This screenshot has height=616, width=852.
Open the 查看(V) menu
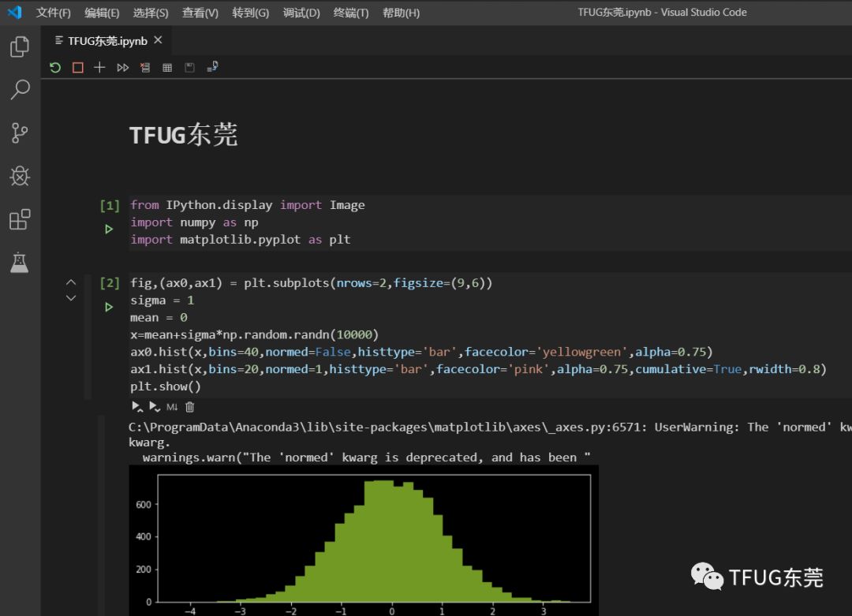[200, 13]
